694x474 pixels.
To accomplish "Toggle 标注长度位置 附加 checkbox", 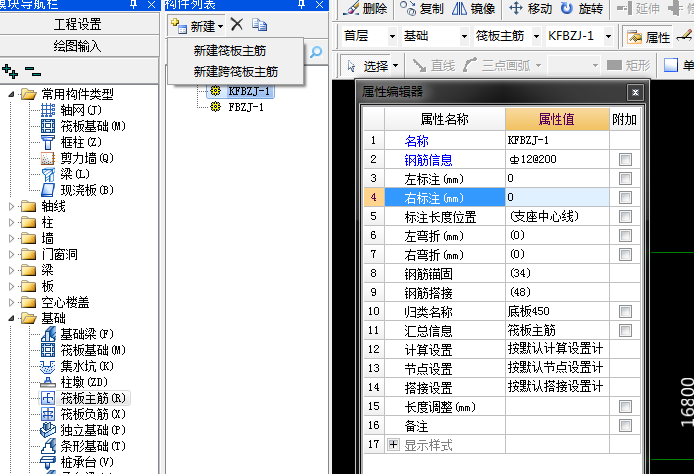I will tap(625, 216).
